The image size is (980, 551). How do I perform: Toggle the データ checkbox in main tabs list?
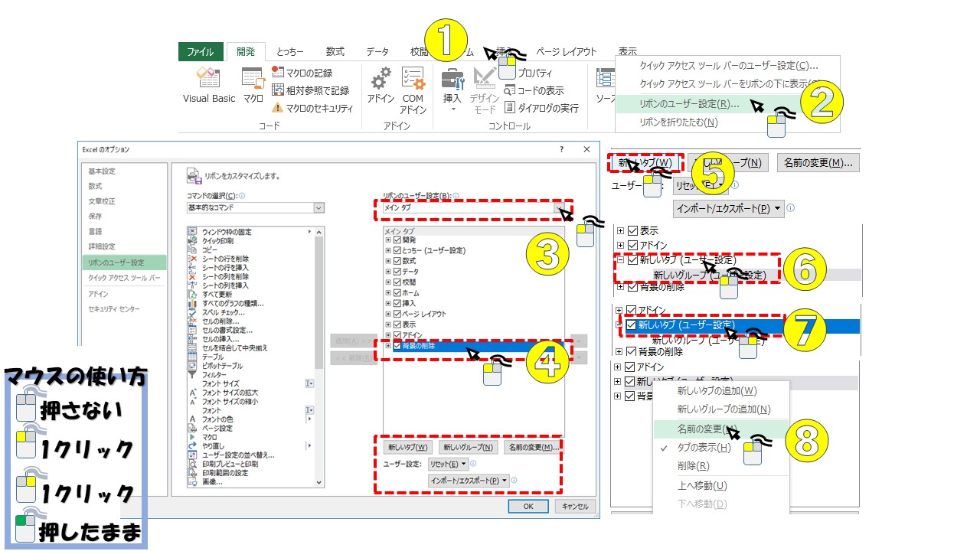point(397,272)
